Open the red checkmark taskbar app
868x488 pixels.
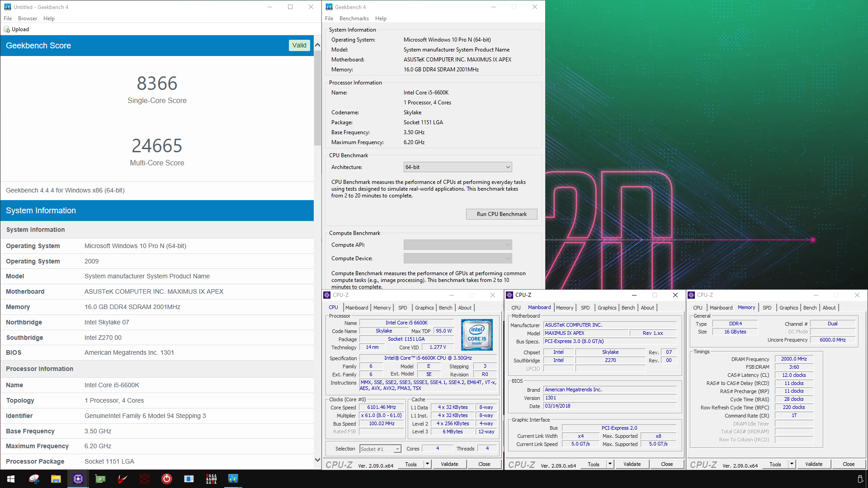(x=123, y=479)
